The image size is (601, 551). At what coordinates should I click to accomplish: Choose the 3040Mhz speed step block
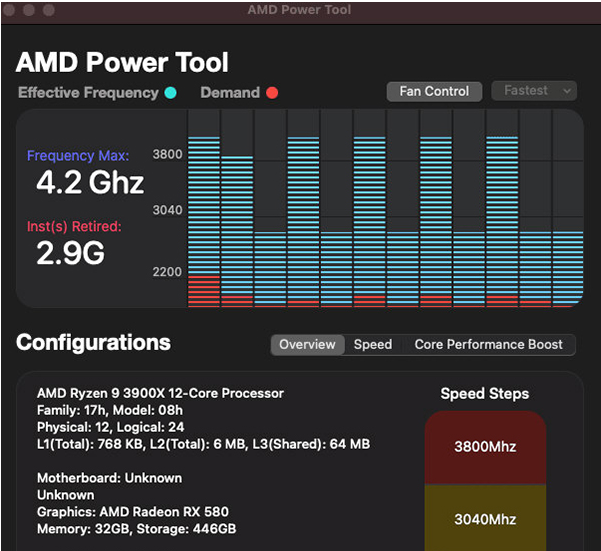pyautogui.click(x=484, y=520)
